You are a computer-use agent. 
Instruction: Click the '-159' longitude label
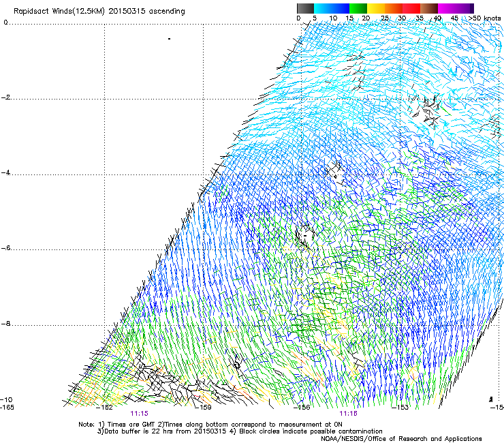pos(203,408)
